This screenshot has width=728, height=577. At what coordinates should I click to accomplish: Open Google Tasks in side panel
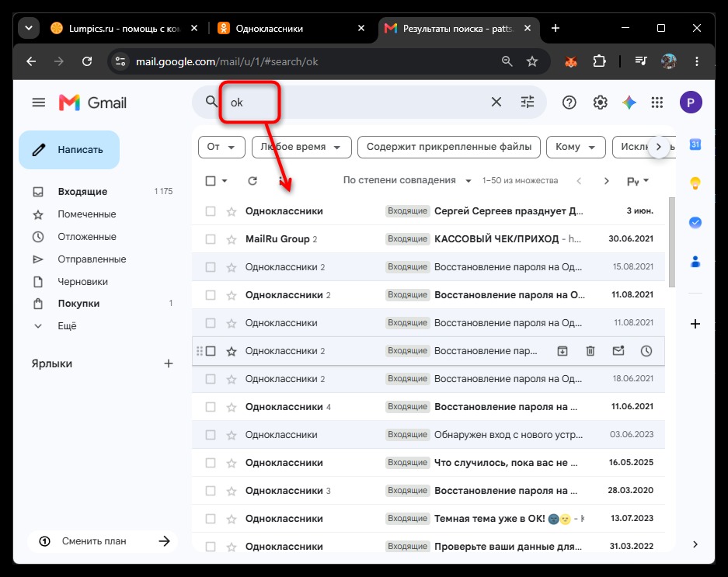695,222
